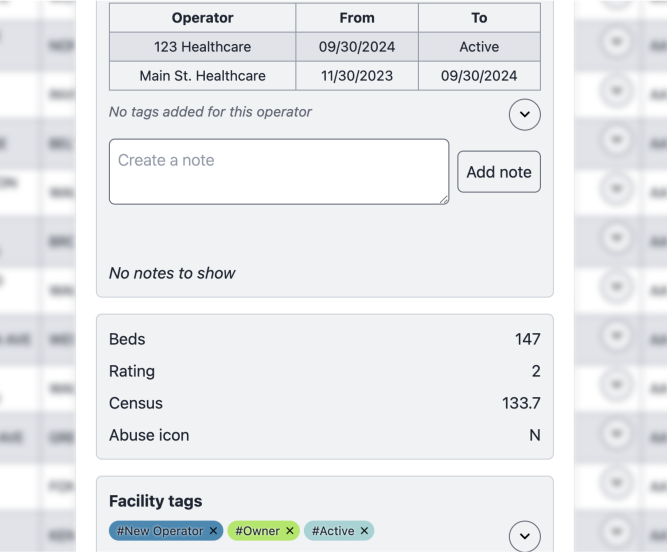The height and width of the screenshot is (552, 667).
Task: Focus the Create a note text field
Action: click(x=278, y=172)
